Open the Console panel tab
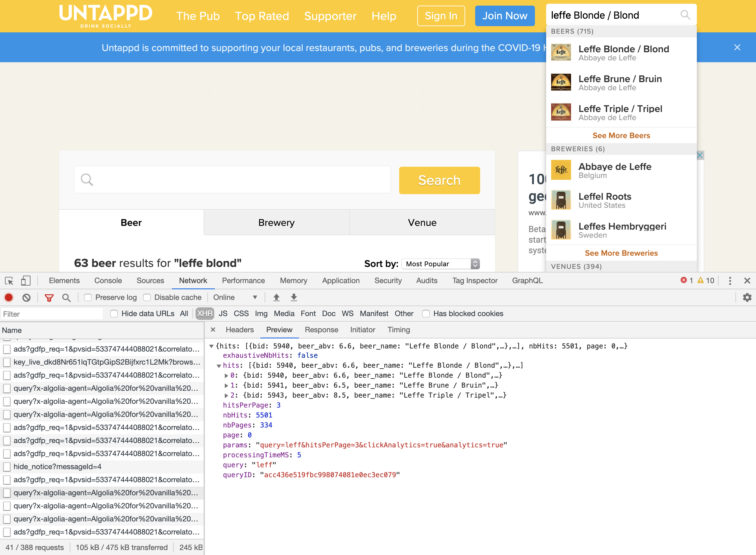756x555 pixels. [x=108, y=281]
